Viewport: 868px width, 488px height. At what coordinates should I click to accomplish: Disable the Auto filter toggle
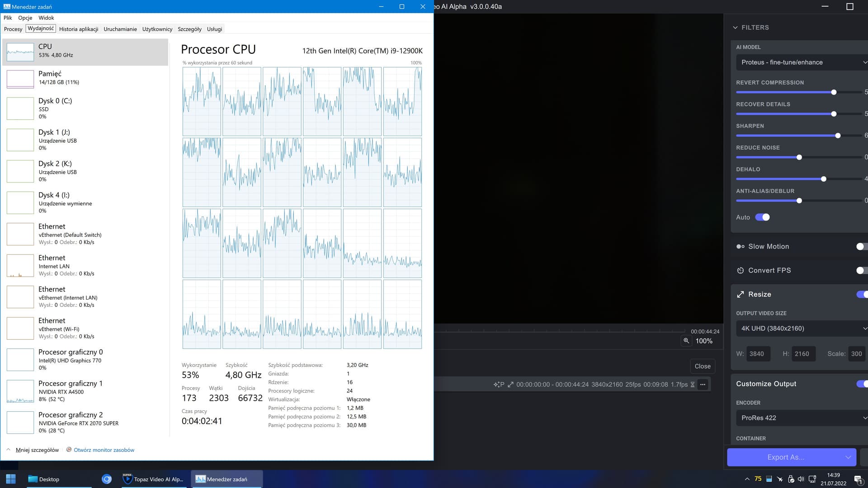pos(763,217)
